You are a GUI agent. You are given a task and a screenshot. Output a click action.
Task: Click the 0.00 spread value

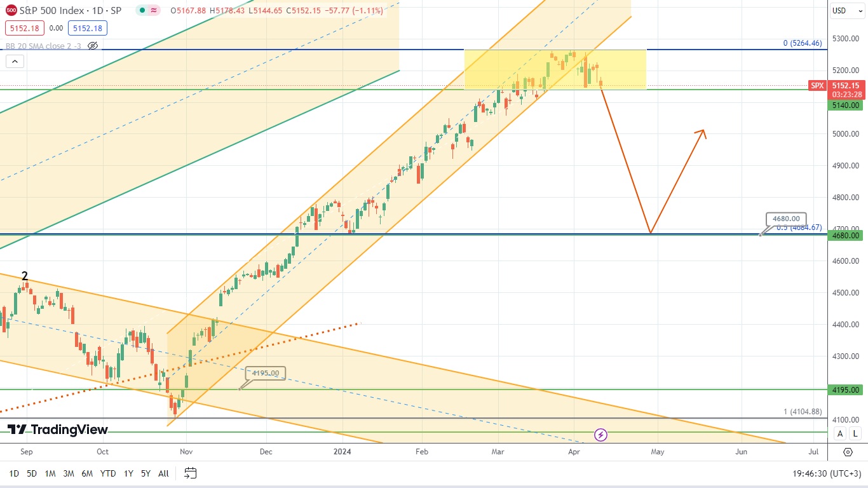[x=56, y=28]
